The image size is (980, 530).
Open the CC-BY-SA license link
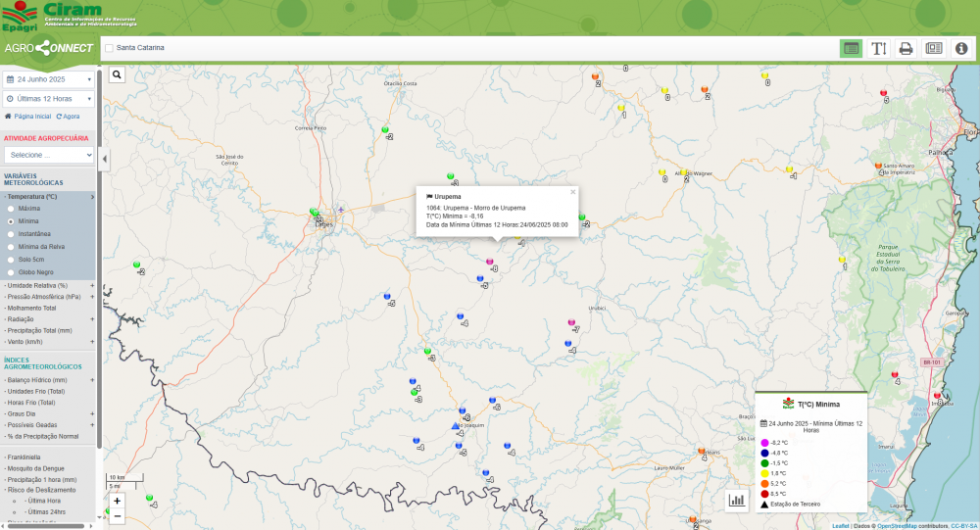click(x=963, y=526)
